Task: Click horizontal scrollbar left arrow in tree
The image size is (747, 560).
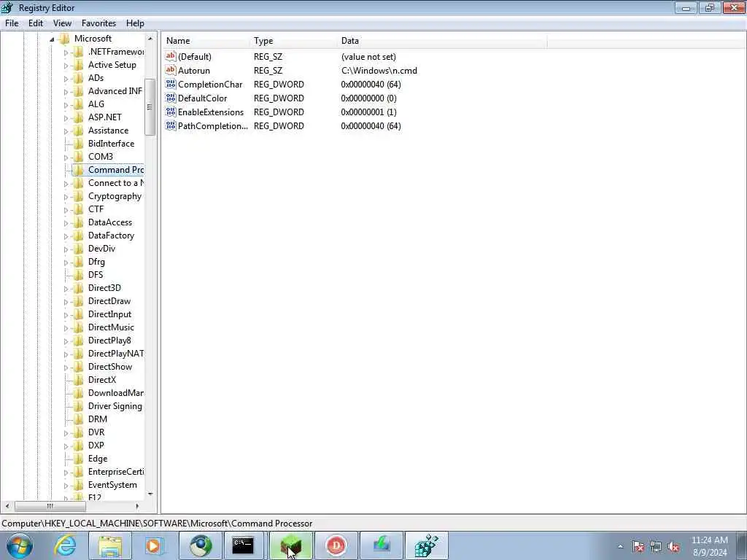Action: point(7,506)
